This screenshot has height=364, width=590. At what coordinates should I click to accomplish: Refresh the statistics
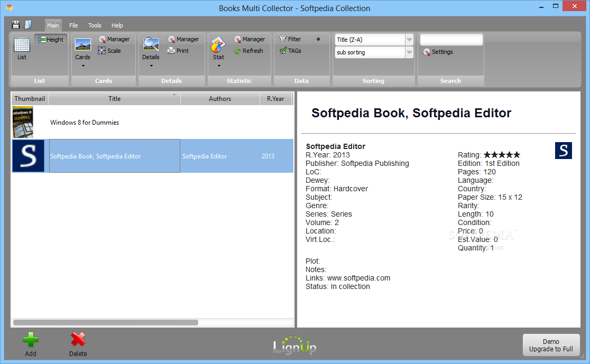coord(248,51)
